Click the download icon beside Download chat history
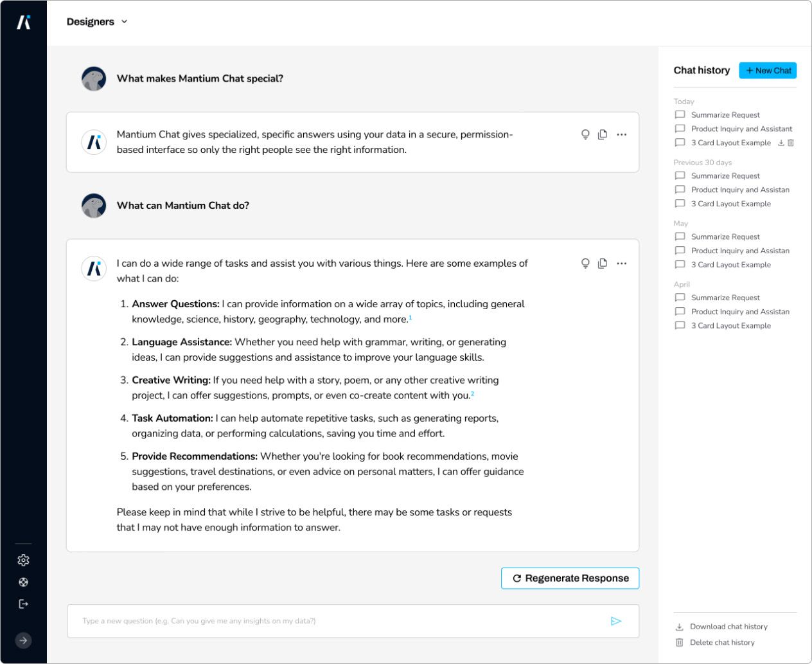The height and width of the screenshot is (664, 812). (x=679, y=627)
